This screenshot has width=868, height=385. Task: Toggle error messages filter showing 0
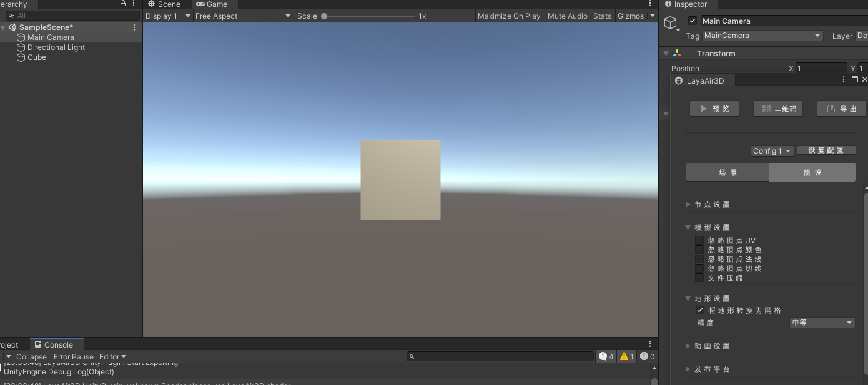(648, 356)
